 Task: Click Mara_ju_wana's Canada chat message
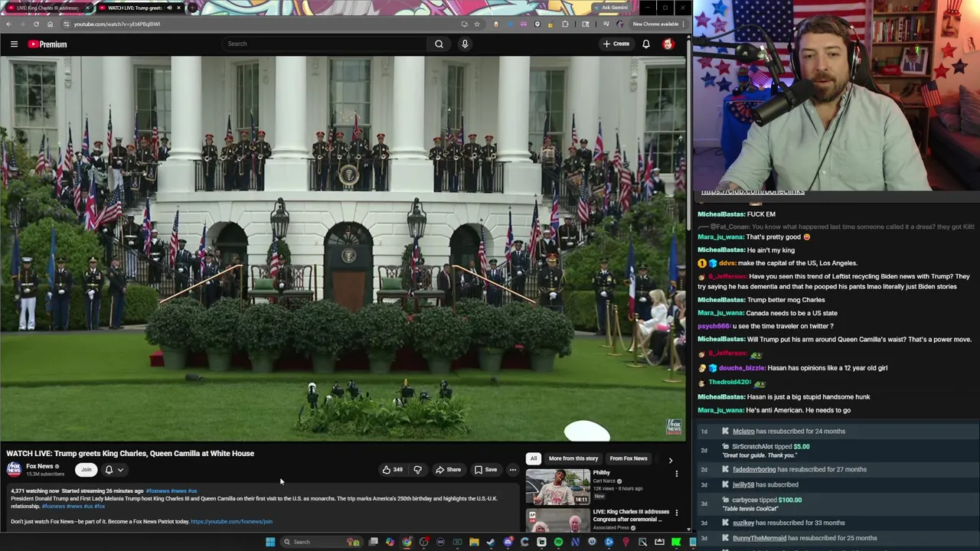[767, 313]
